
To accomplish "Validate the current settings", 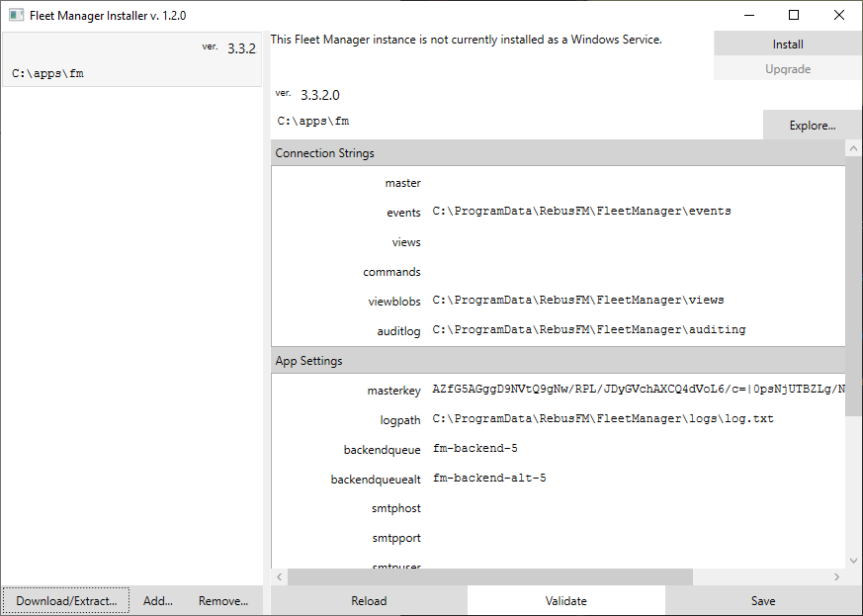I will tap(565, 600).
